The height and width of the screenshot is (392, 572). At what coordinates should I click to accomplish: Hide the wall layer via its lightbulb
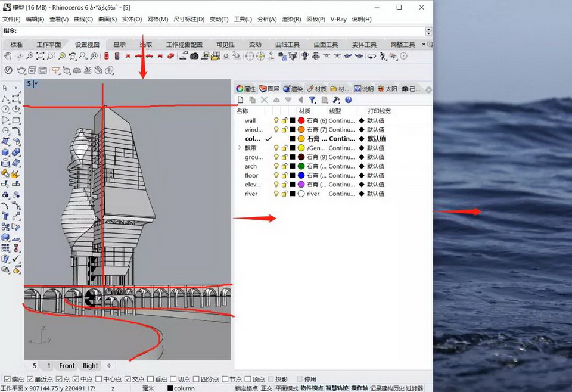[276, 120]
